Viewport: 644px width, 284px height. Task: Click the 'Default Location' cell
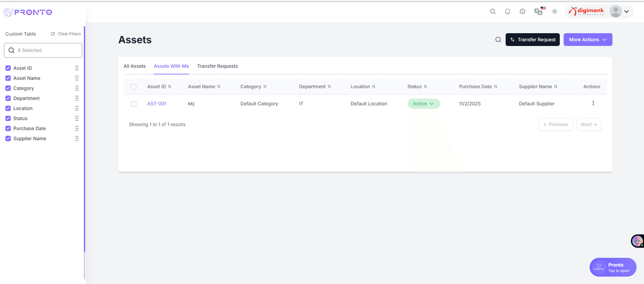(369, 104)
